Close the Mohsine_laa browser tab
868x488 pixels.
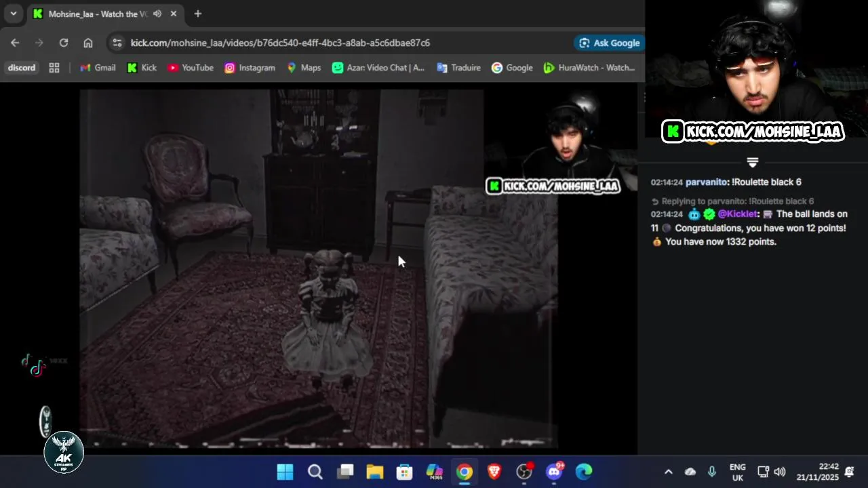pos(174,14)
